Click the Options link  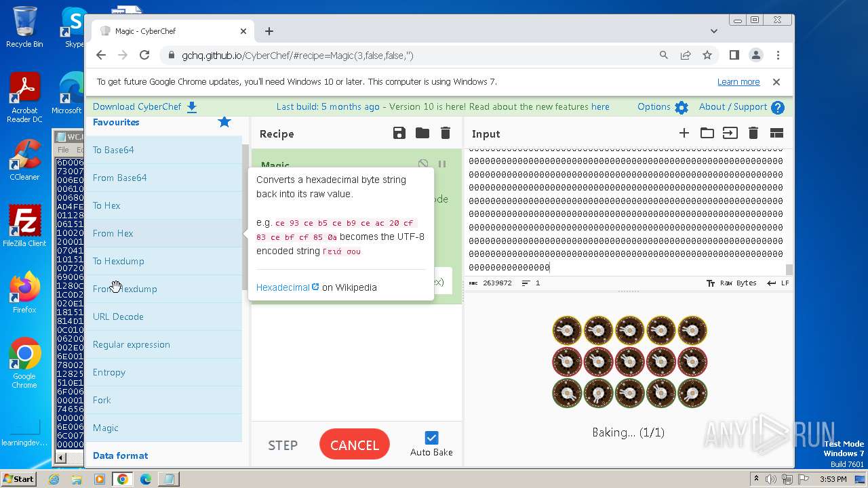click(x=654, y=107)
